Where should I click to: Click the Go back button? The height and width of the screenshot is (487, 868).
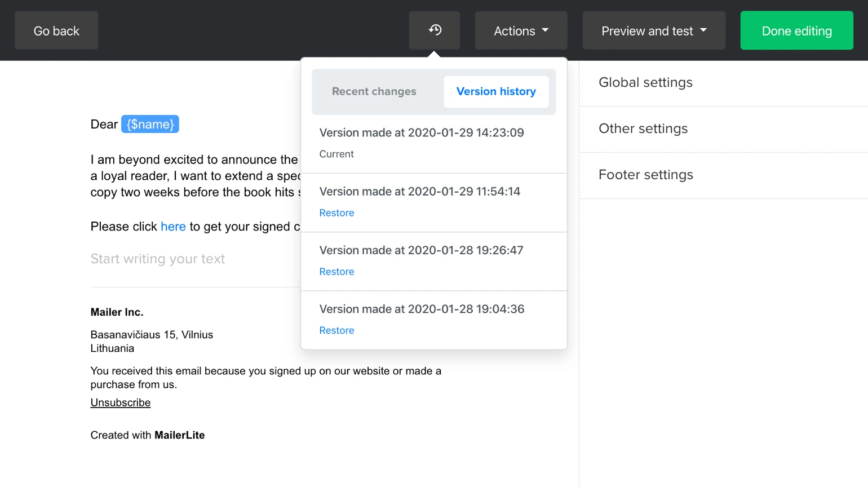(56, 30)
